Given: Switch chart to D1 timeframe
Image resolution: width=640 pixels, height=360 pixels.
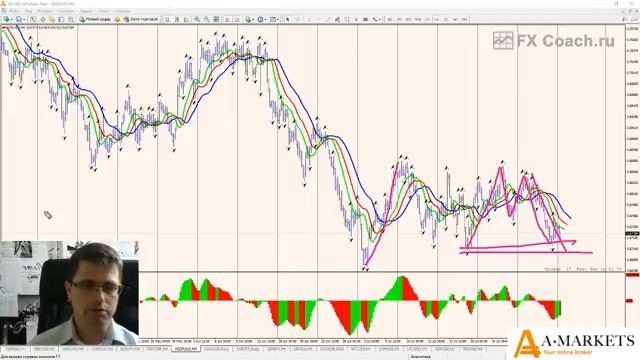Looking at the screenshot, I should 446,19.
